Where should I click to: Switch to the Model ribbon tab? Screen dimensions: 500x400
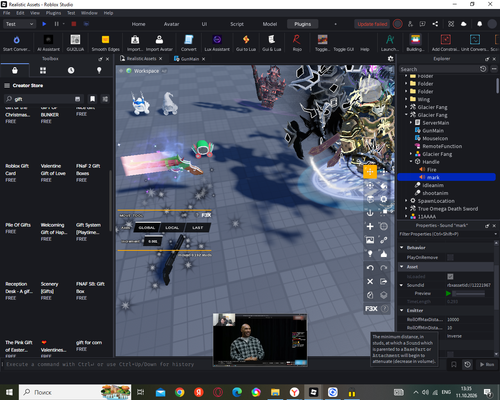[x=270, y=24]
